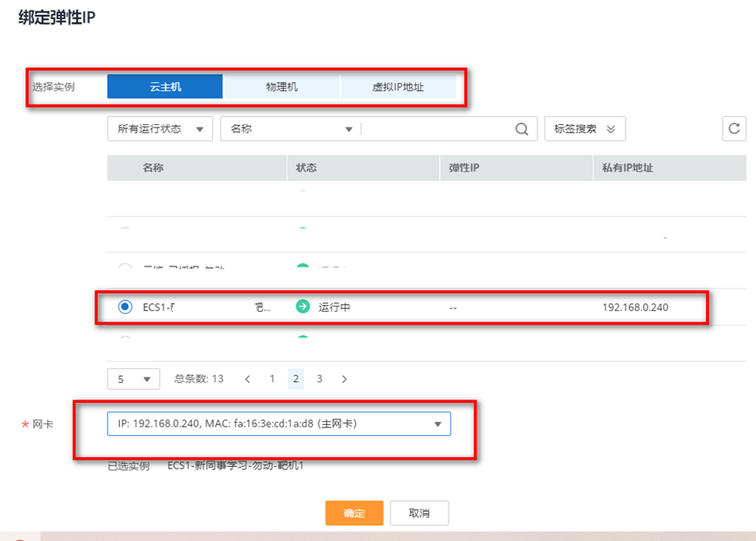Switch to the 物理机 tab

click(281, 87)
